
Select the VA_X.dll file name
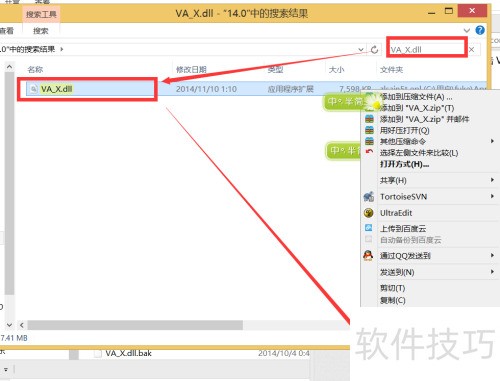tap(56, 89)
